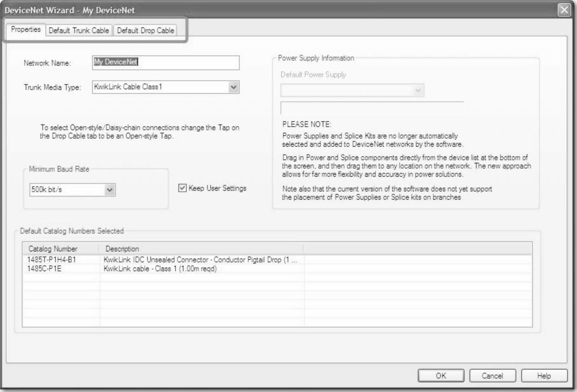Click the OK button
The height and width of the screenshot is (392, 577).
[x=441, y=376]
